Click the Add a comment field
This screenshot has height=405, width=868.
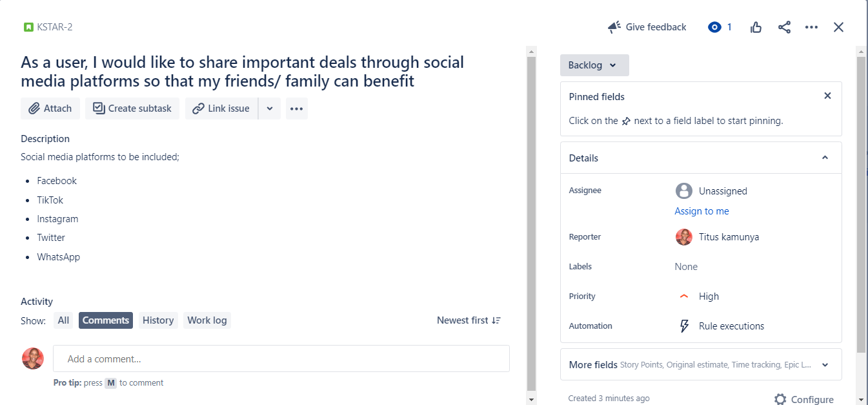click(x=281, y=359)
